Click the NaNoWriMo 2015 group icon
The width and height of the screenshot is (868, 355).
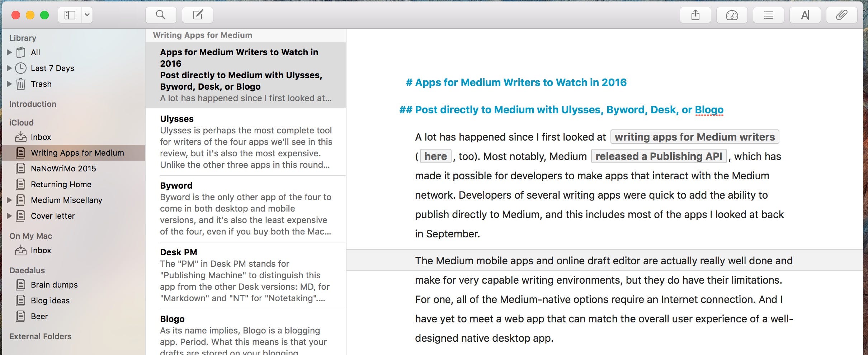tap(21, 169)
